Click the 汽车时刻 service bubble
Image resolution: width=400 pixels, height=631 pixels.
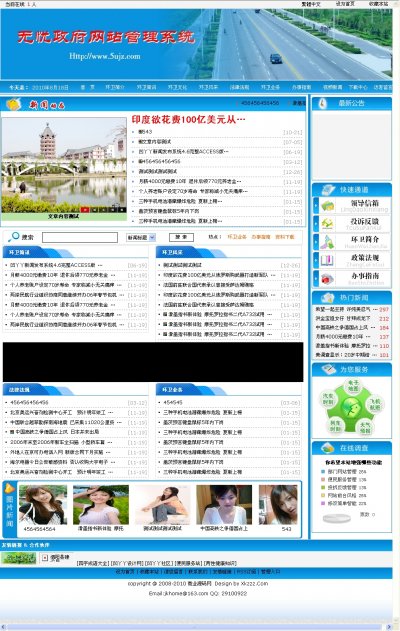tap(328, 400)
